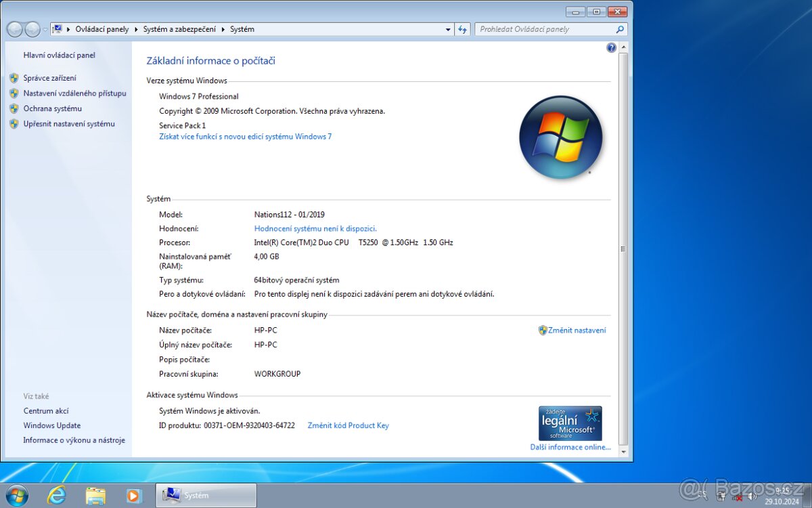Image resolution: width=812 pixels, height=508 pixels.
Task: Click the WORKGROUP value
Action: click(277, 374)
